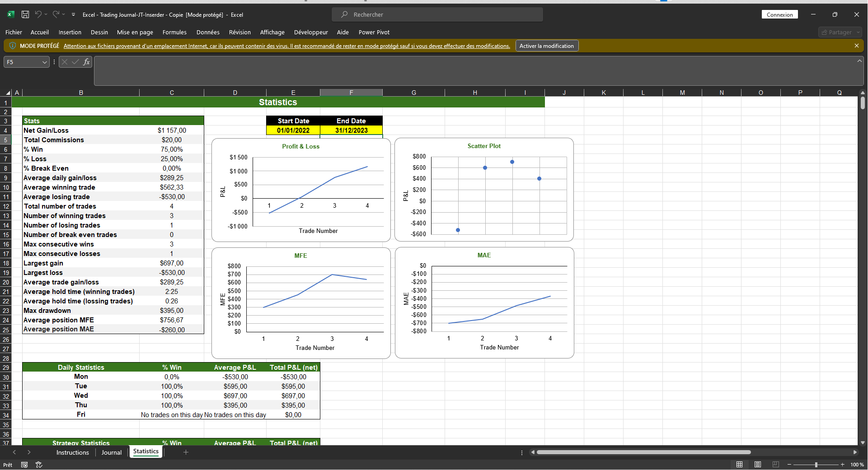This screenshot has height=470, width=868.
Task: Open the Name Box dropdown arrow
Action: coord(44,62)
